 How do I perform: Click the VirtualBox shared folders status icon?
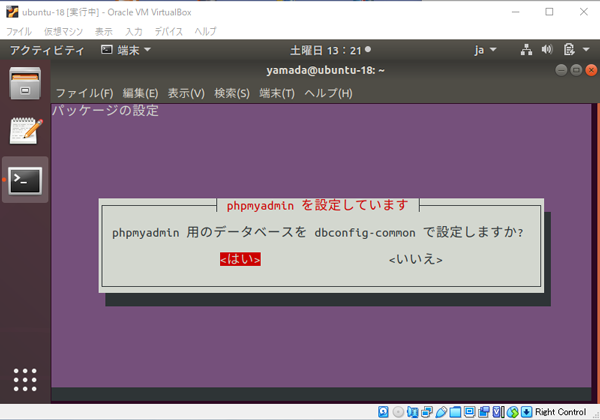click(455, 412)
